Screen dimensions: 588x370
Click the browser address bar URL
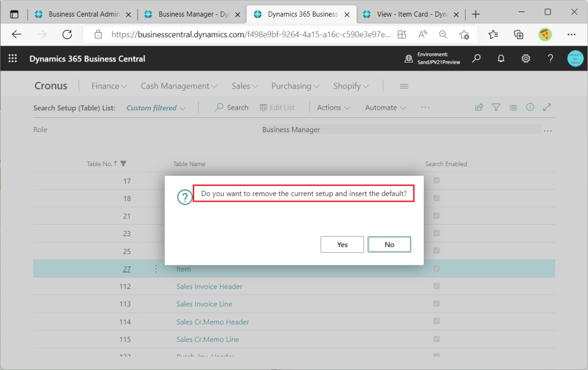click(251, 34)
